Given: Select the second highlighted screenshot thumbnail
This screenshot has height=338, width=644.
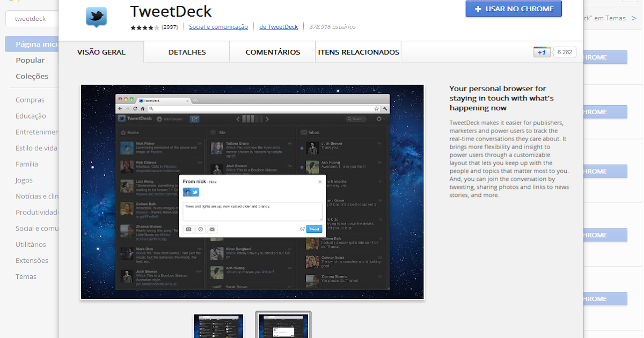Looking at the screenshot, I should 283,325.
